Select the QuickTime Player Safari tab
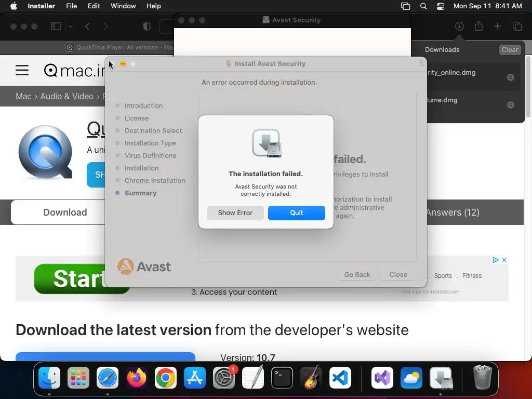This screenshot has width=532, height=399. (119, 47)
